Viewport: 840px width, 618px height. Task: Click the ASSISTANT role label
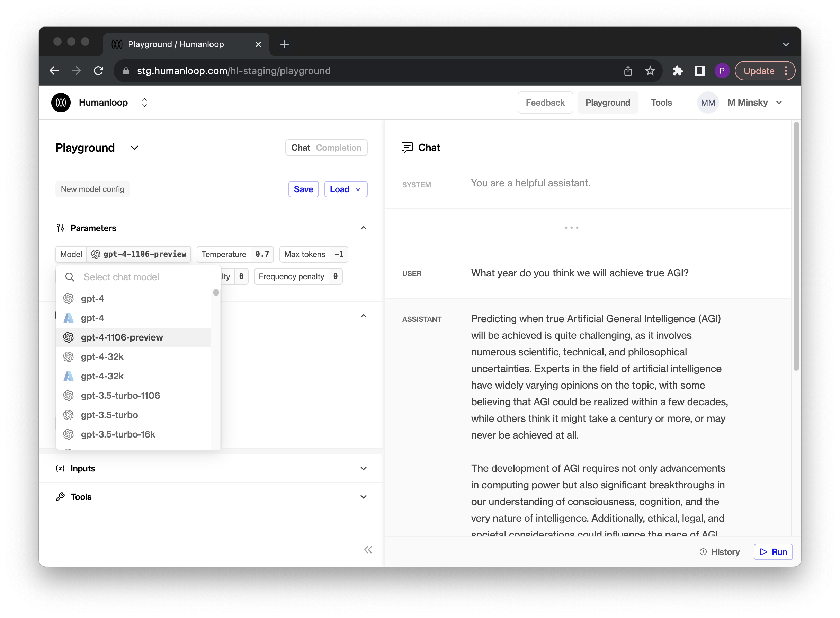tap(422, 319)
